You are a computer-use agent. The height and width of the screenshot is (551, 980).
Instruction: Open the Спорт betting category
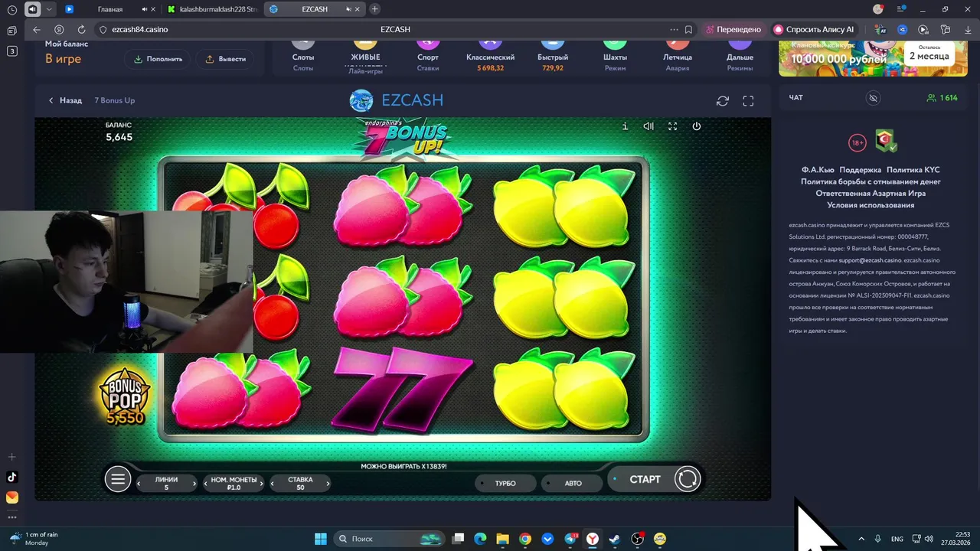tap(428, 57)
